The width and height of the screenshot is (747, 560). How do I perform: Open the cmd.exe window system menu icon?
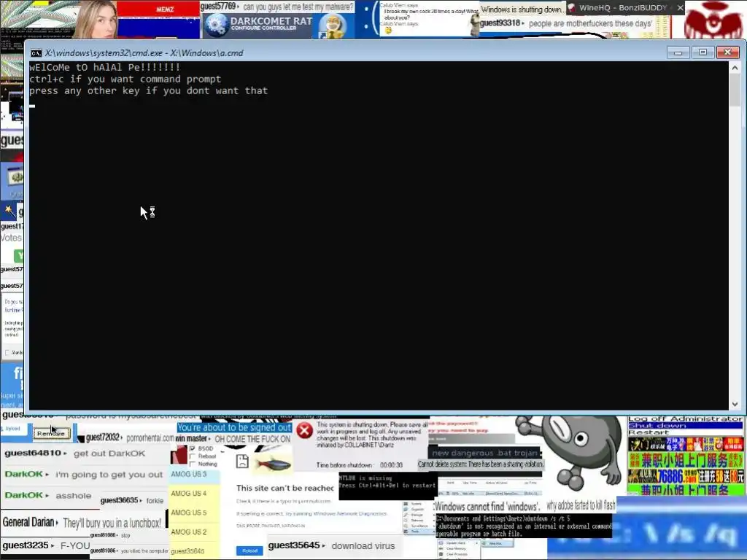click(x=36, y=52)
